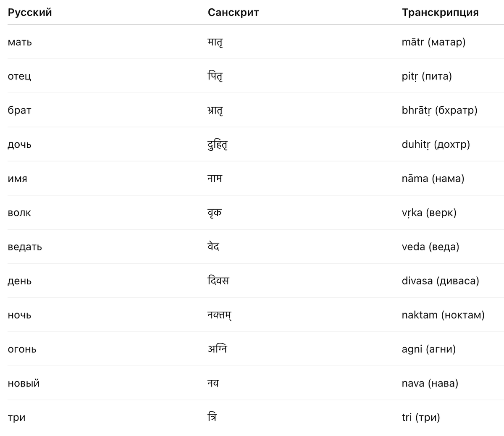Click the Sanskrit word वेद
Image resolution: width=504 pixels, height=436 pixels.
pyautogui.click(x=213, y=247)
